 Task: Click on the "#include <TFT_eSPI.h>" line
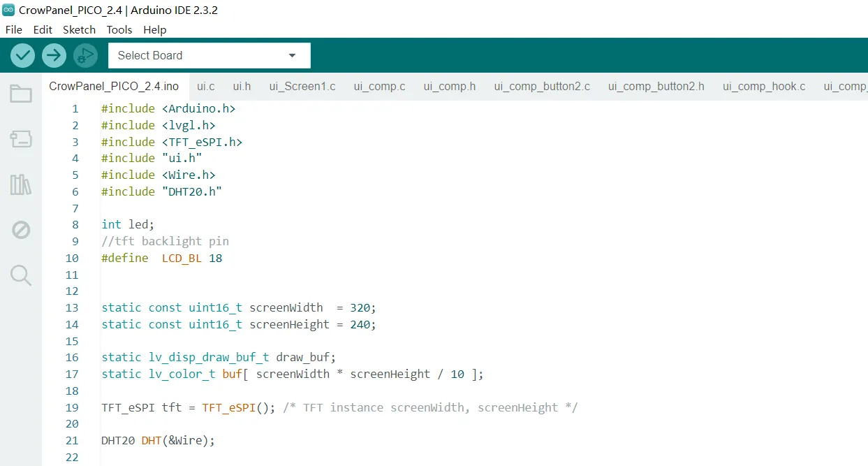point(172,142)
